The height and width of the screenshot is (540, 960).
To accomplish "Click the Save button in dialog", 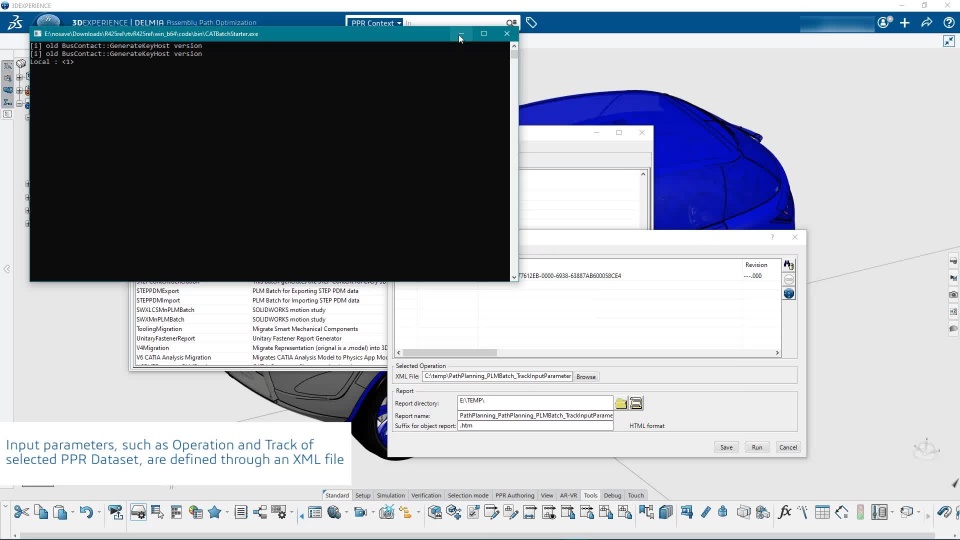I will 726,448.
